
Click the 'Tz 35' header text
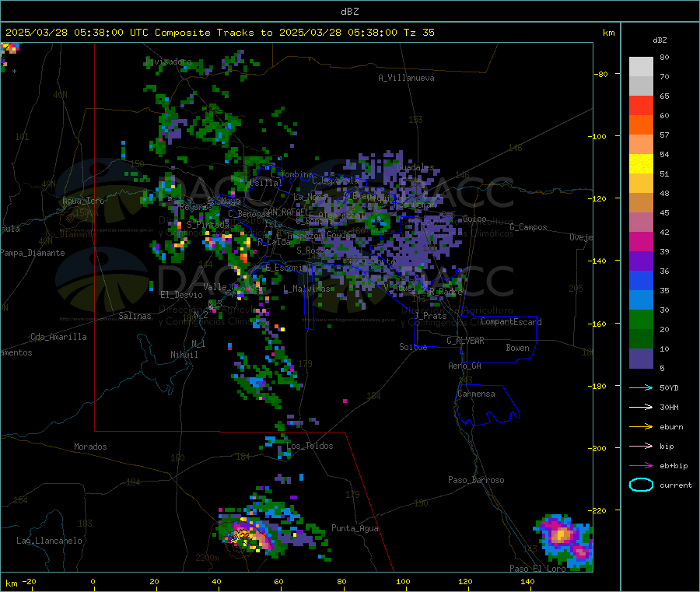pos(418,33)
